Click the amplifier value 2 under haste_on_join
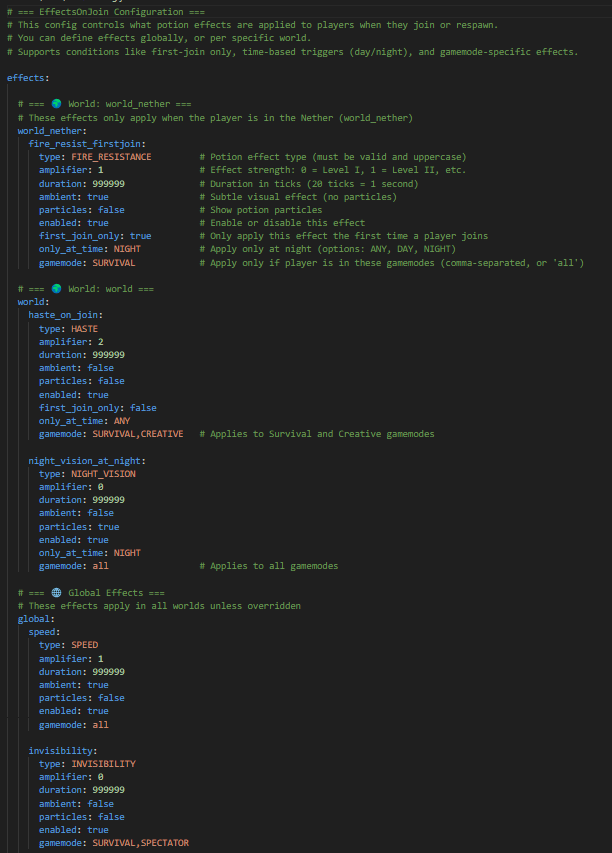 pyautogui.click(x=101, y=342)
